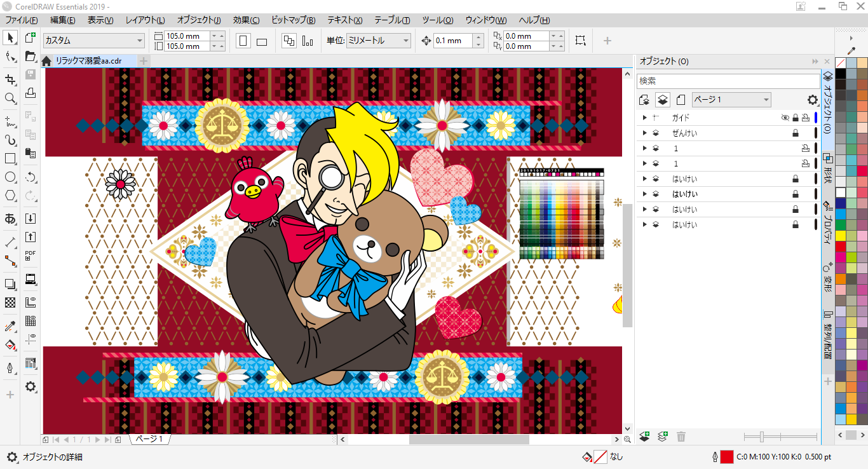Choose the Rectangle tool
The height and width of the screenshot is (469, 868).
pos(10,158)
